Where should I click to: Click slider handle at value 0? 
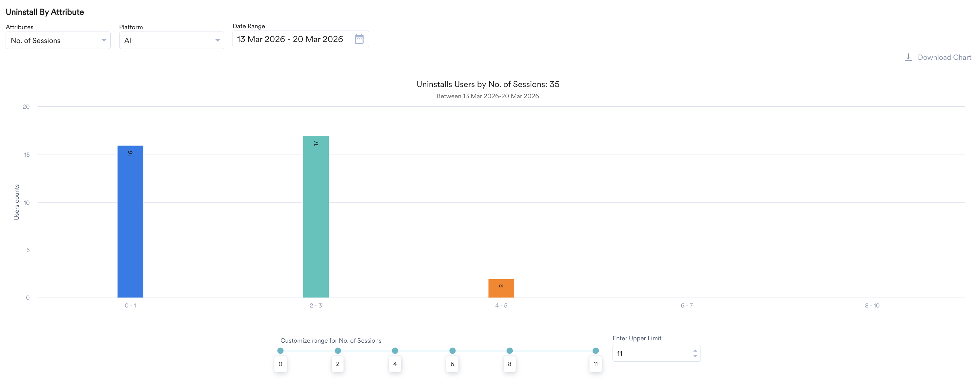click(280, 351)
